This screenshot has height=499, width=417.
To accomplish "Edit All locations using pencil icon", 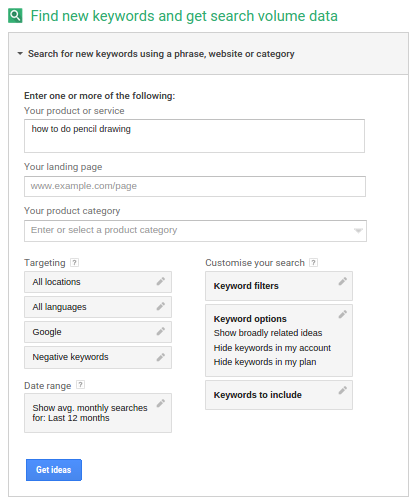I will pos(161,282).
